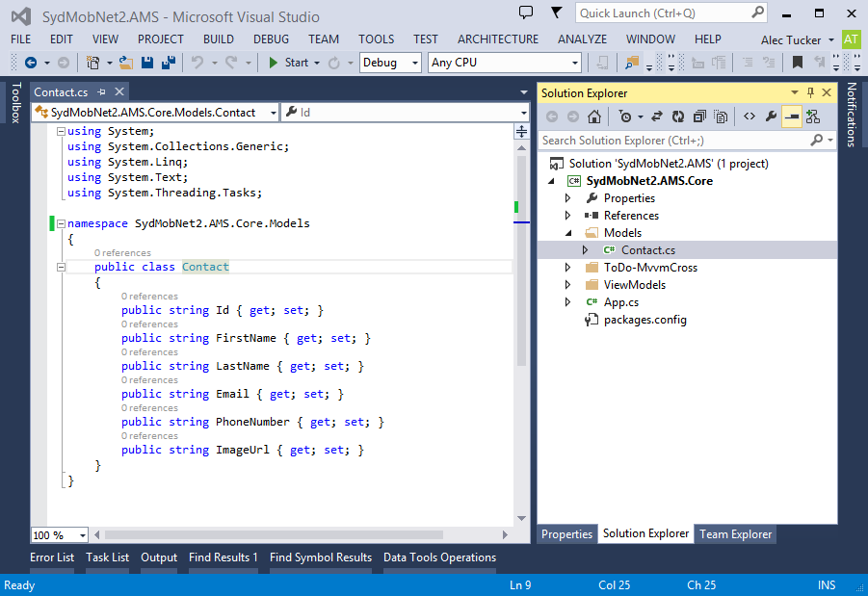Click the Find in Files icon
868x596 pixels.
[x=632, y=63]
